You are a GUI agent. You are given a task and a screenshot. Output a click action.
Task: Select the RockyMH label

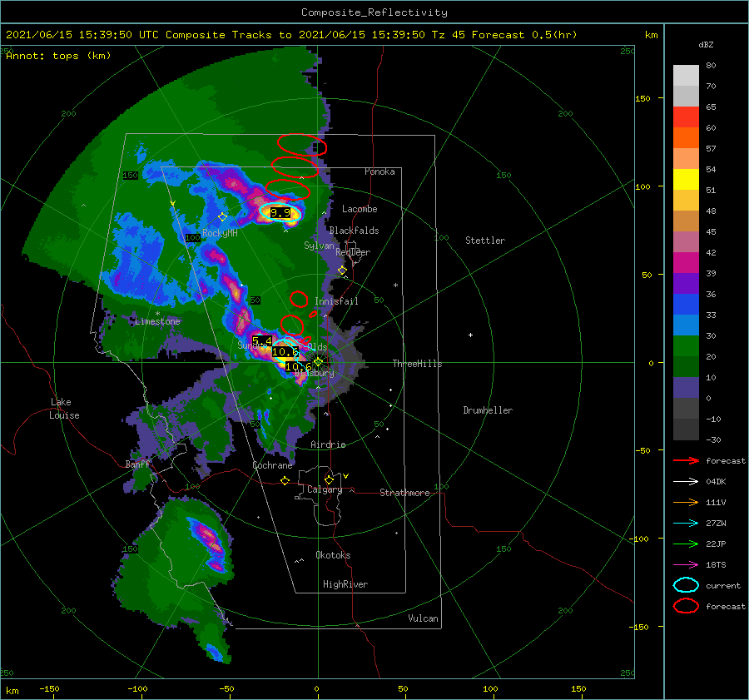click(220, 233)
